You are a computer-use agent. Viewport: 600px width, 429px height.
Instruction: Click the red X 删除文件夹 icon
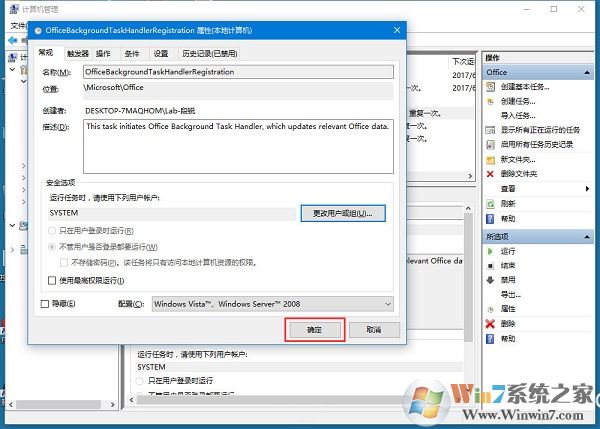pos(490,174)
